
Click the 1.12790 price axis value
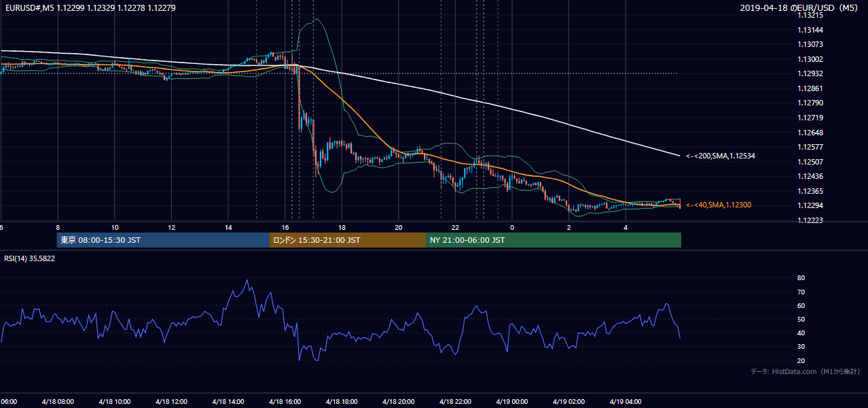point(812,103)
